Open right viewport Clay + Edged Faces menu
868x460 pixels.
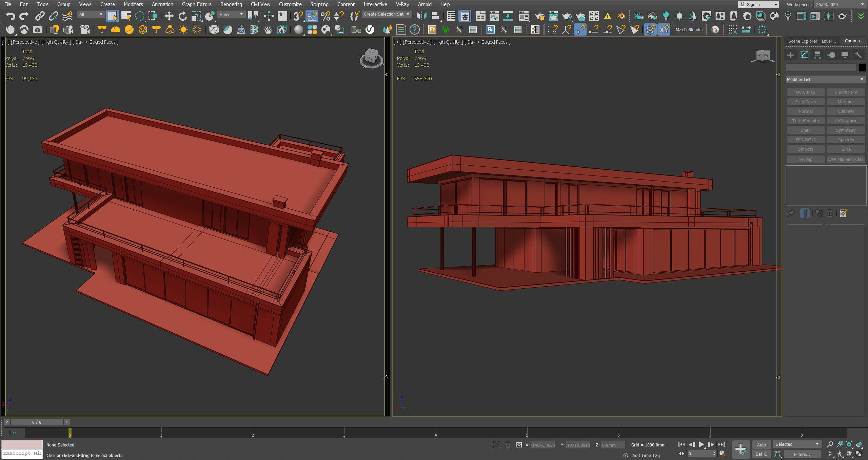point(487,42)
